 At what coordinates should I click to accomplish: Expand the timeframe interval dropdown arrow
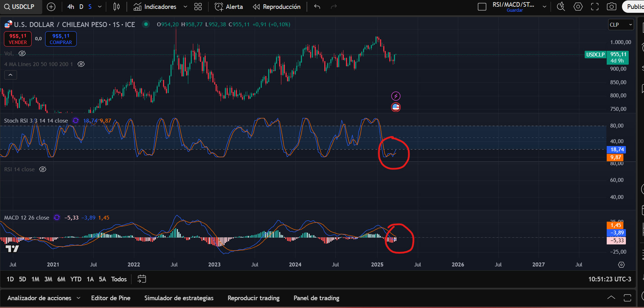100,7
